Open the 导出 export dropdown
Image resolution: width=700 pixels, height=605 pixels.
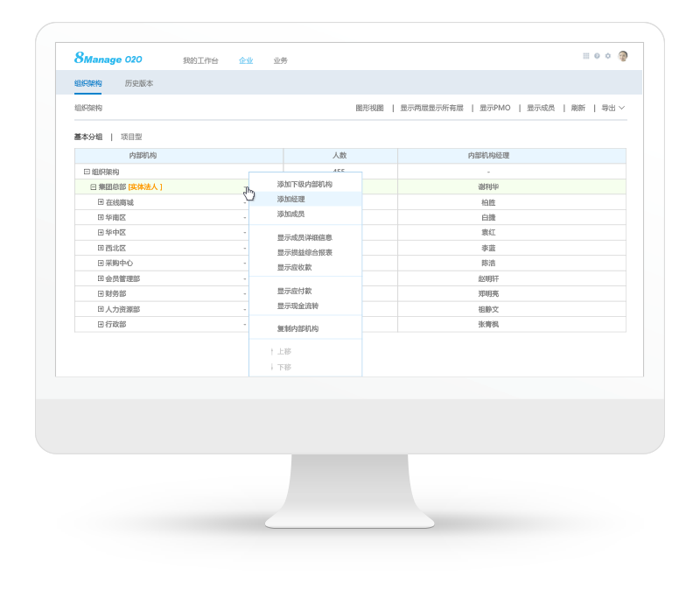612,108
